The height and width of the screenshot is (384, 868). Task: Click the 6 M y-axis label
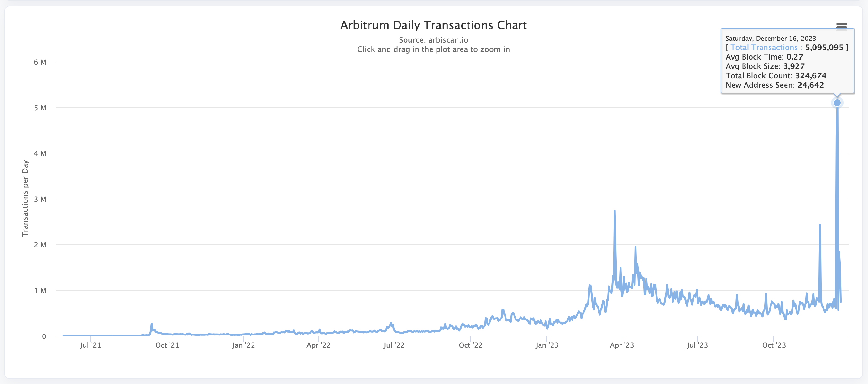[40, 62]
